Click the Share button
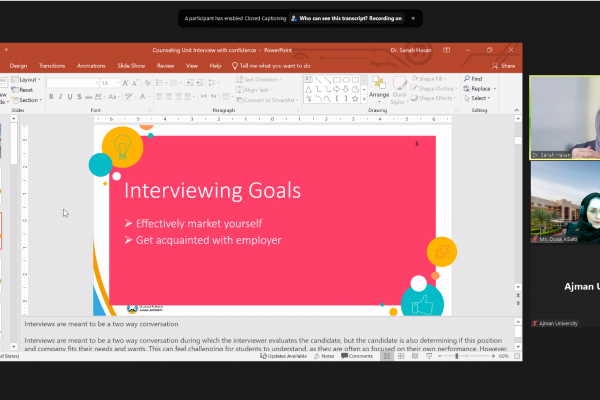 click(x=505, y=65)
